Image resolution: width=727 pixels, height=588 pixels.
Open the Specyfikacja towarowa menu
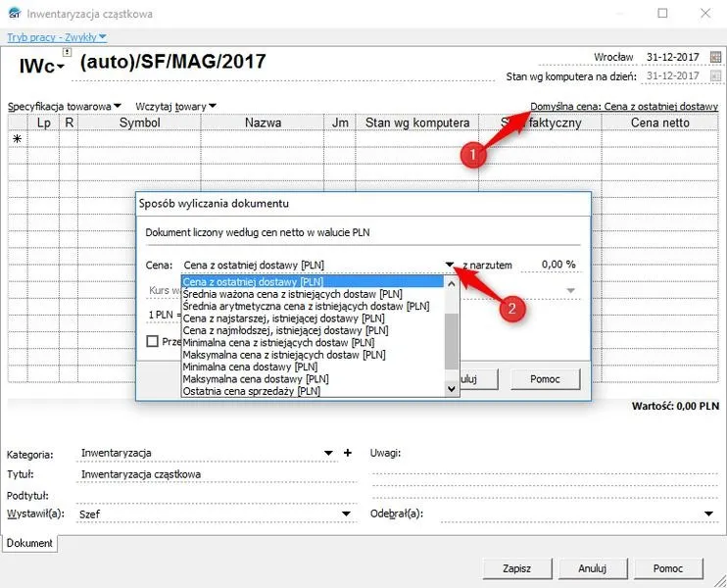tap(65, 106)
